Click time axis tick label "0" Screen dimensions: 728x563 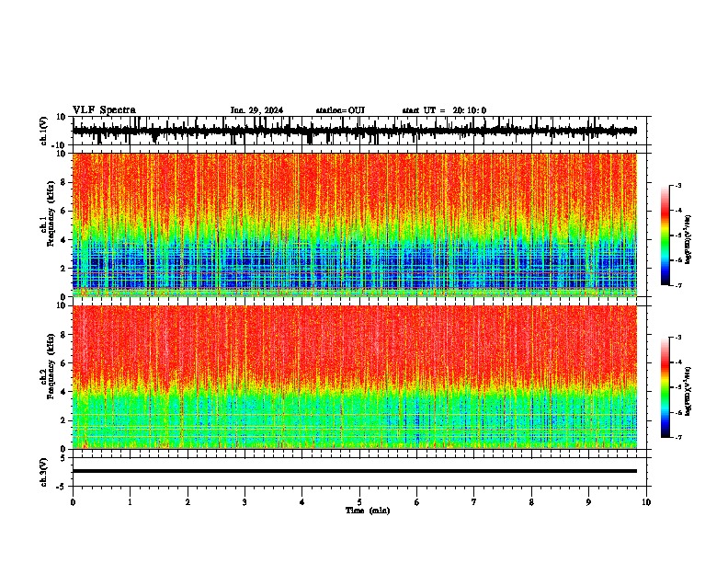coord(73,502)
